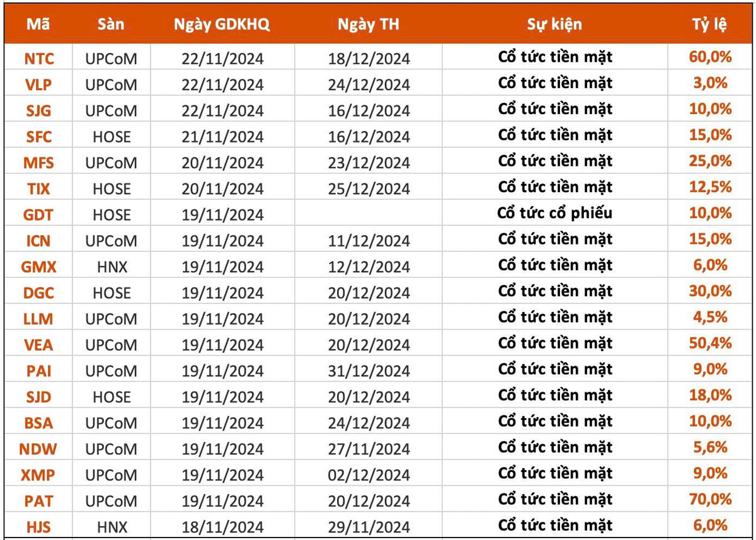Select the 50,4% ratio for VEA
This screenshot has height=540, width=756.
(710, 343)
